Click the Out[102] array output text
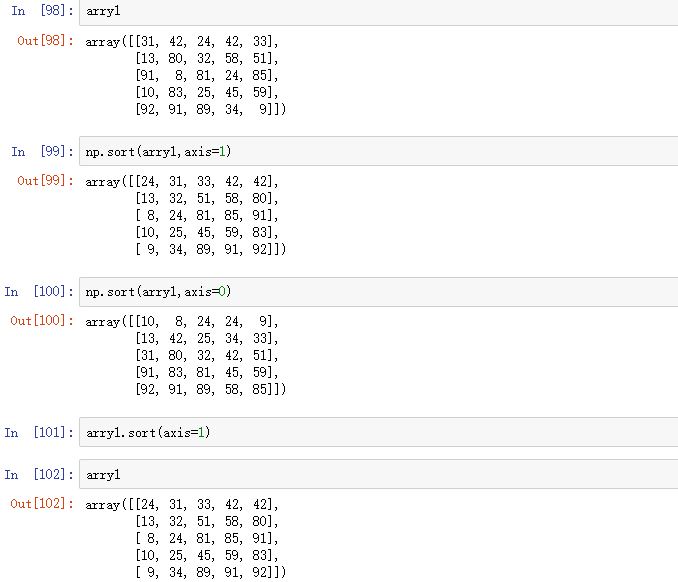The width and height of the screenshot is (678, 582). (185, 538)
